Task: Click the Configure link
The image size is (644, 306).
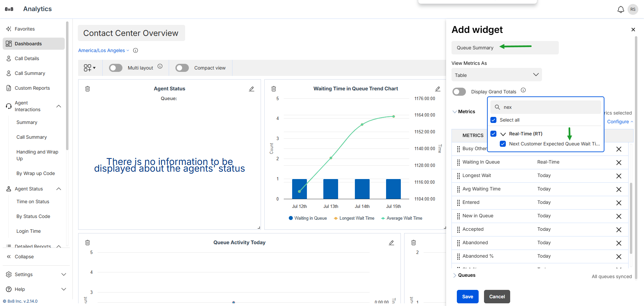Action: [x=620, y=122]
